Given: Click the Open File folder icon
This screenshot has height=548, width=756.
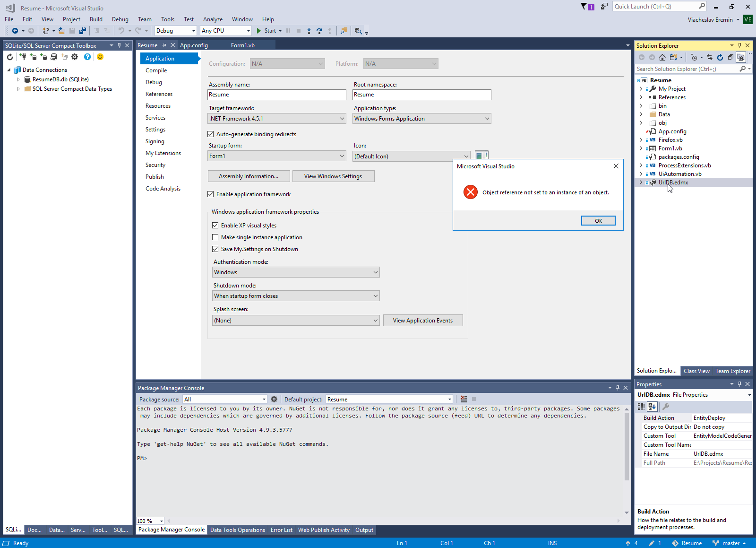Looking at the screenshot, I should coord(61,31).
